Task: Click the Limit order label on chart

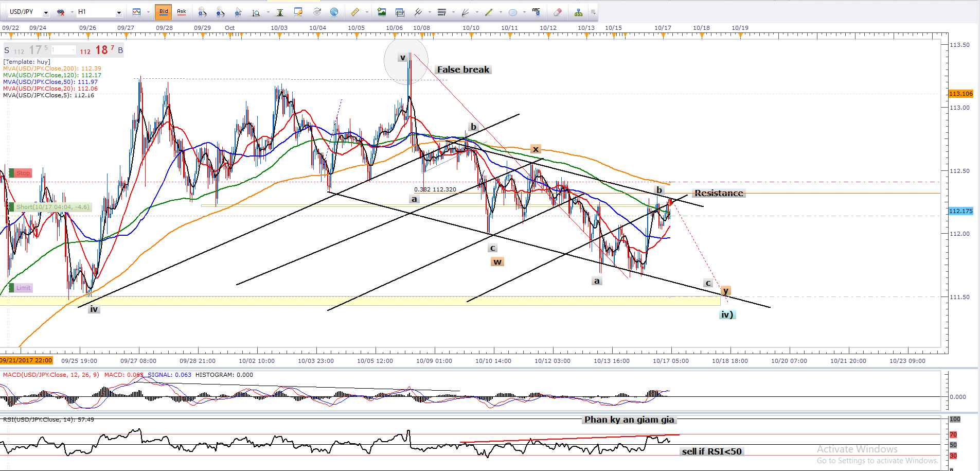Action: point(23,288)
